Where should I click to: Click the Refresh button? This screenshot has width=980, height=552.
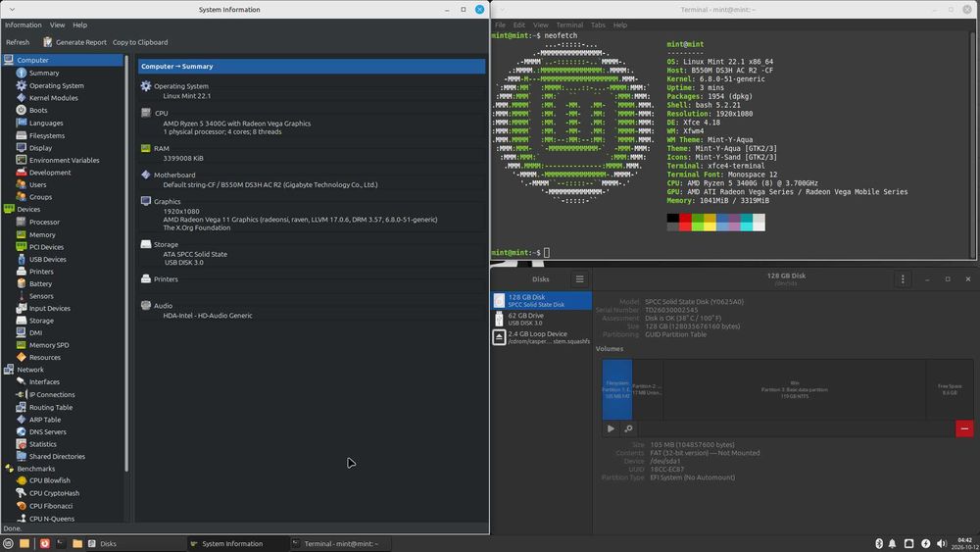[x=18, y=42]
